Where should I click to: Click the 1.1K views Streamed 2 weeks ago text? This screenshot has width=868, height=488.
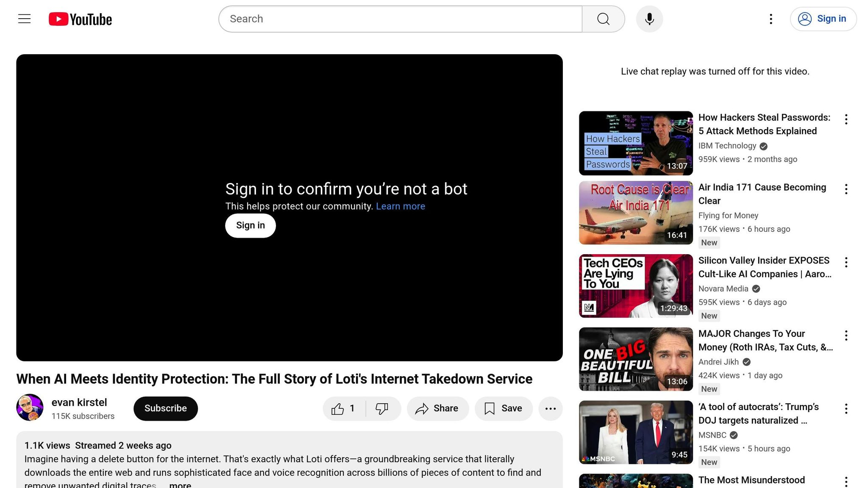pos(98,446)
